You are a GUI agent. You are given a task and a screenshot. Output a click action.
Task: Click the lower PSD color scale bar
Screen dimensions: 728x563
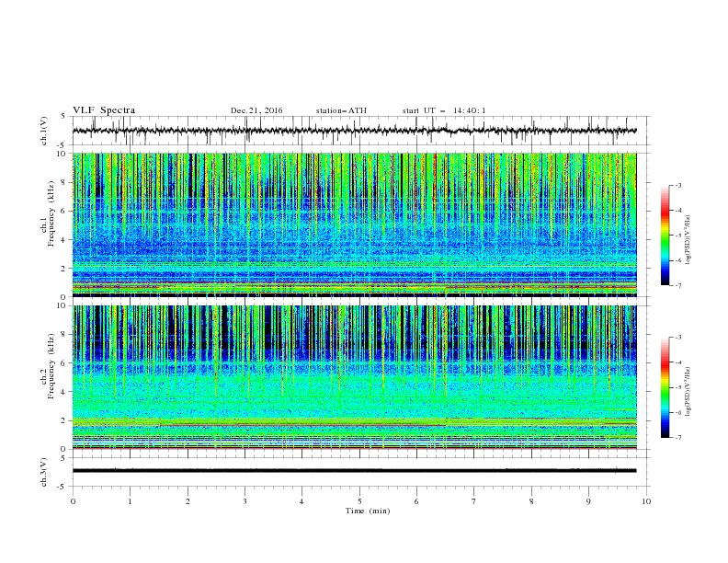(665, 387)
